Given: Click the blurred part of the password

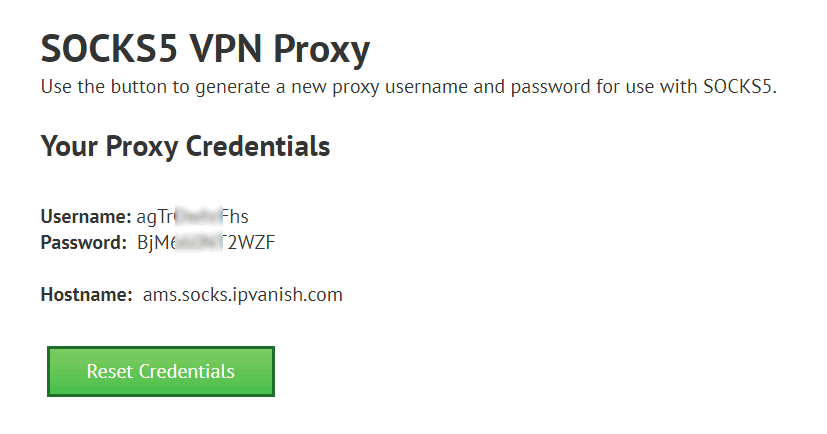Looking at the screenshot, I should pos(198,243).
